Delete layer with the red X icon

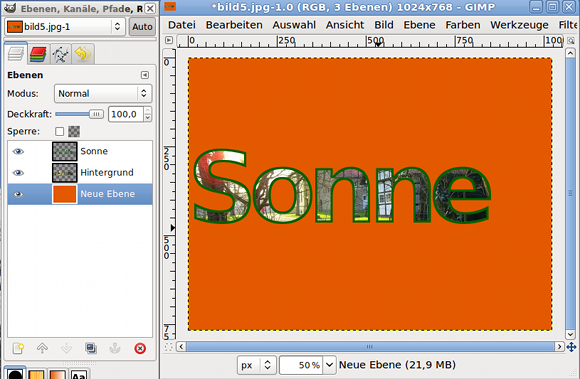point(140,348)
